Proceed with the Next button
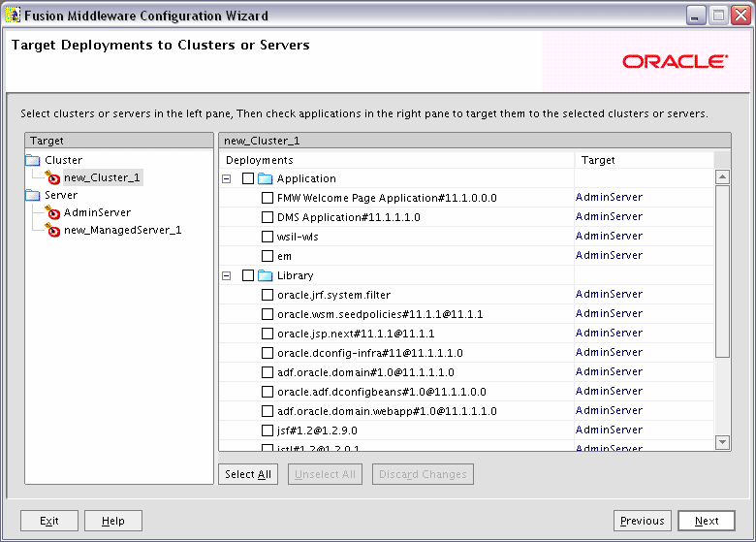Screen dimensions: 756x542 707,521
